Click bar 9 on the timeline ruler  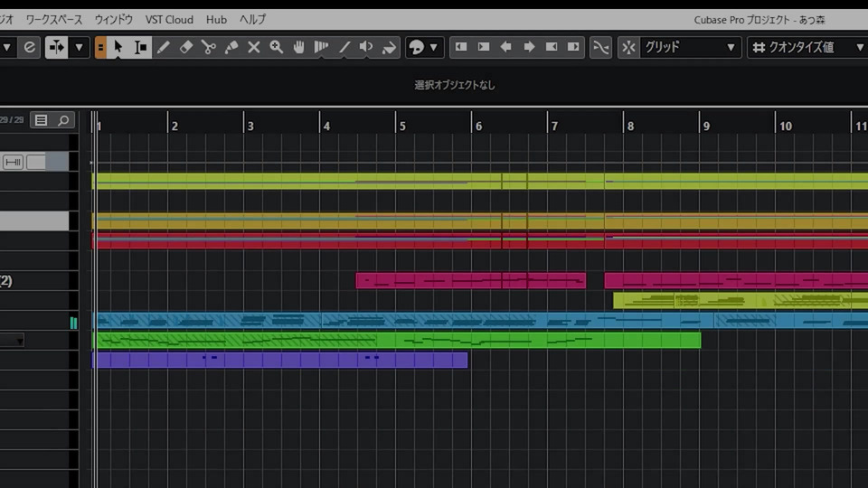(x=704, y=126)
